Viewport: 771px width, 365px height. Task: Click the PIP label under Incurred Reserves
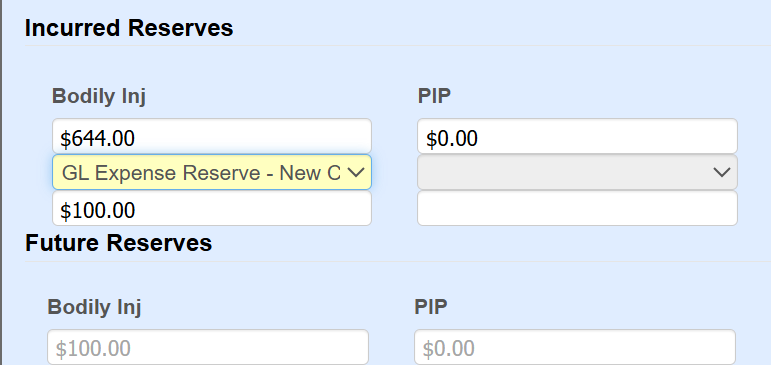click(x=434, y=96)
